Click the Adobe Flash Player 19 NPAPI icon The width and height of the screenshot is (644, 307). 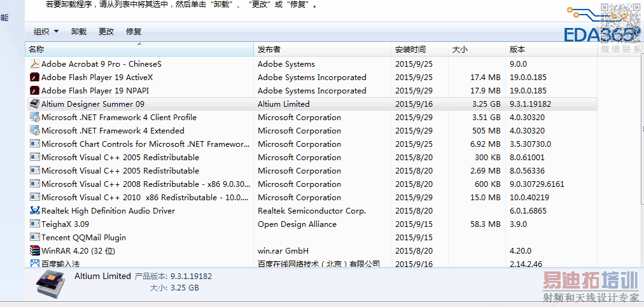(x=35, y=91)
